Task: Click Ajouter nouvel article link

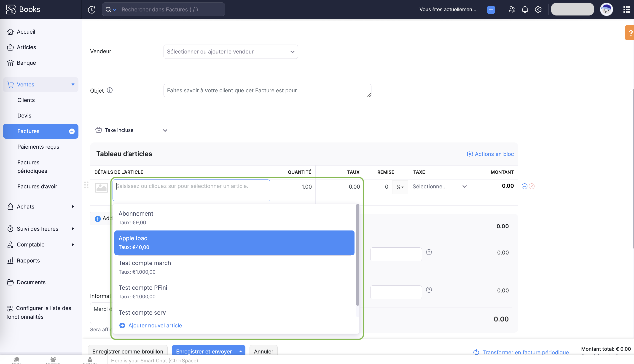Action: pos(155,325)
